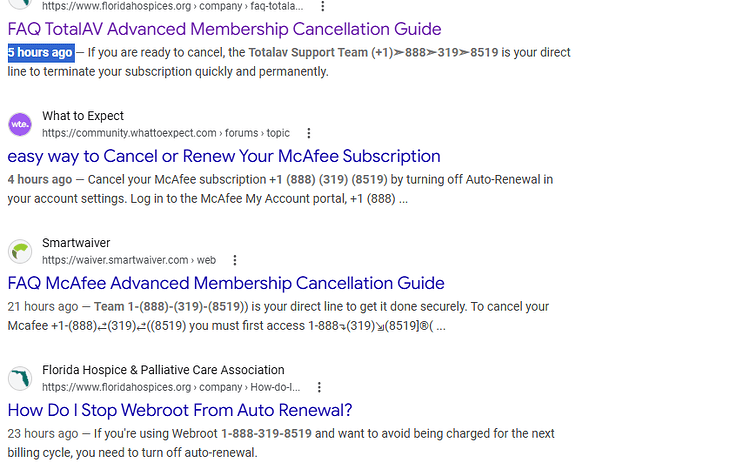Click the floridahospices.org How-do-I URL breadcrumb
The width and height of the screenshot is (750, 475).
pyautogui.click(x=171, y=387)
